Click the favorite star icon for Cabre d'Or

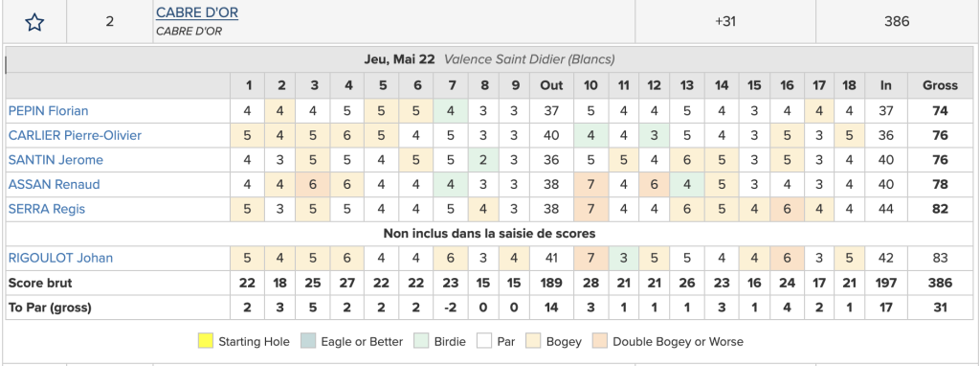tap(34, 23)
